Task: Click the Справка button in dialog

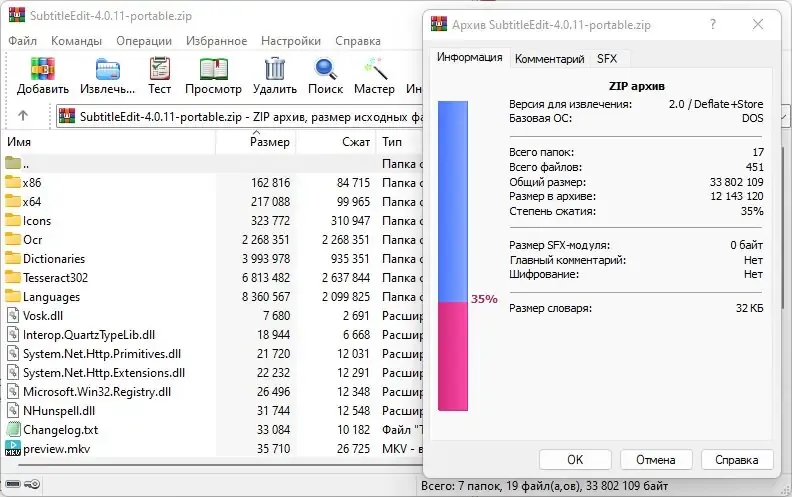Action: point(736,460)
